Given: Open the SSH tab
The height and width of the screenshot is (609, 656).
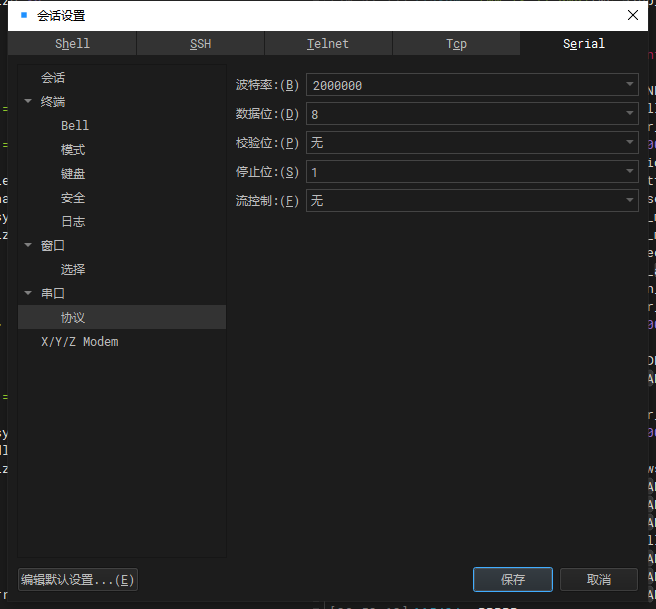Looking at the screenshot, I should (x=200, y=44).
